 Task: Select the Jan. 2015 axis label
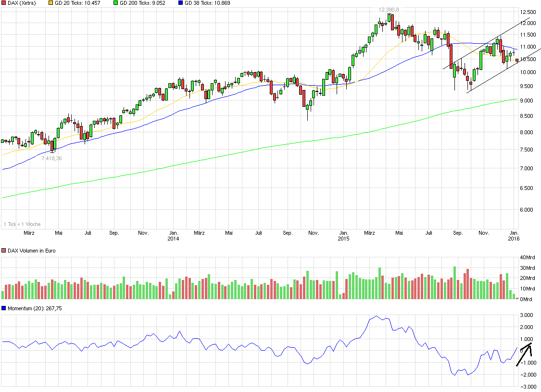[x=344, y=236]
